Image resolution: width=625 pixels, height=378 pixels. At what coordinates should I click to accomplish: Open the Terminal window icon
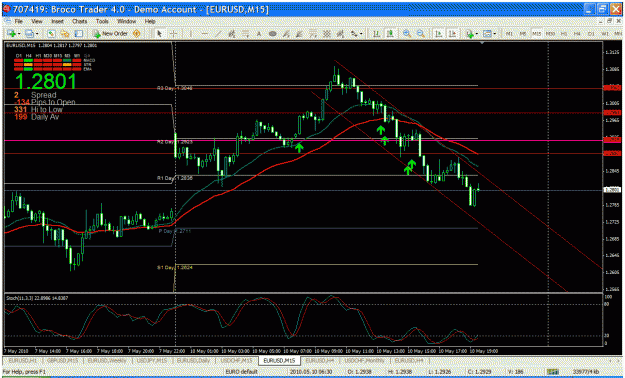coord(79,34)
